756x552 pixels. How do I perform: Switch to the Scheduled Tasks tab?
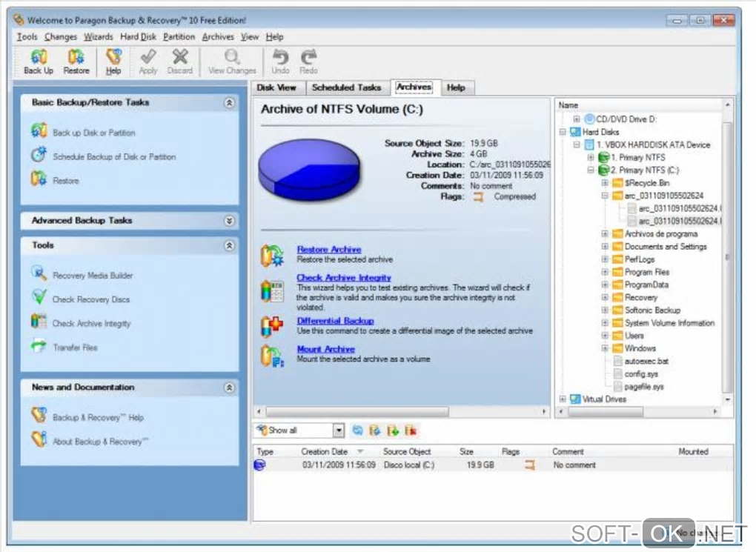[347, 87]
